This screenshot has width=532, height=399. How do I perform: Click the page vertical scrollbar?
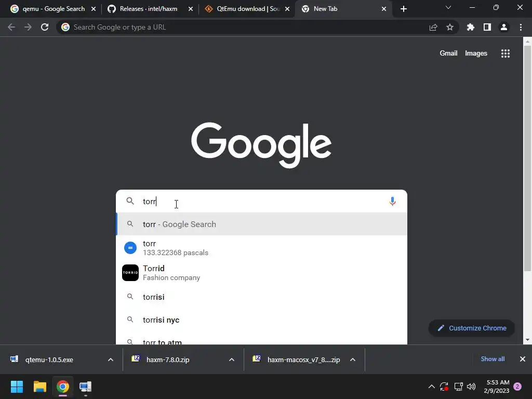pos(527,158)
